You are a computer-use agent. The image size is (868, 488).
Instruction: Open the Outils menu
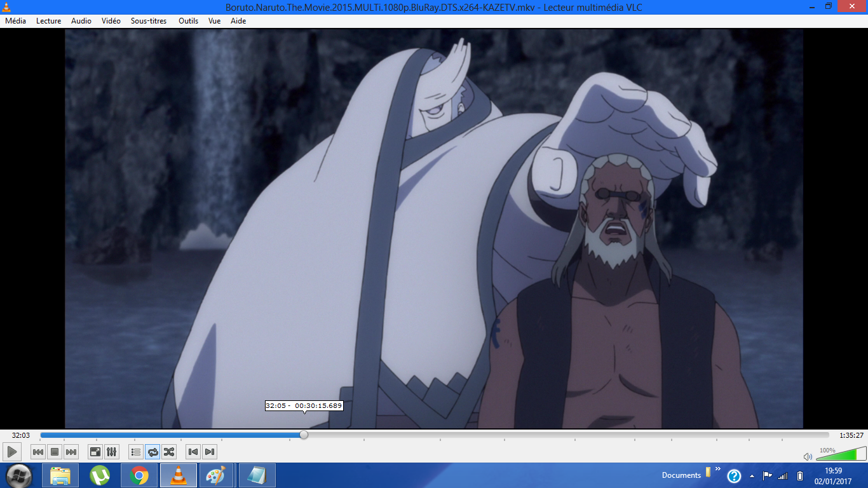coord(189,21)
